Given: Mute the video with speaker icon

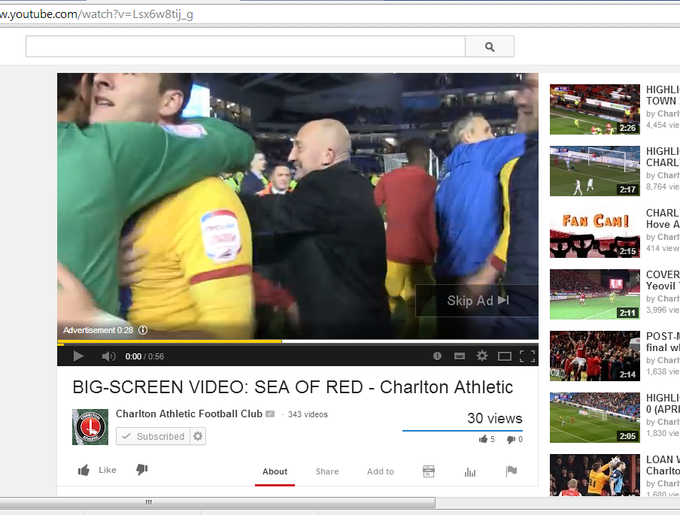Looking at the screenshot, I should tap(108, 356).
